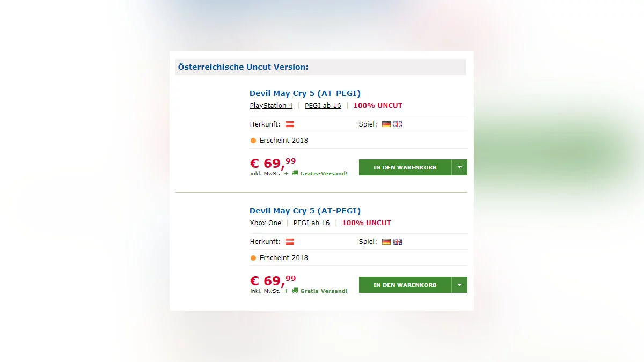Add PlayStation 4 version to Warenkorb
644x362 pixels.
[405, 167]
